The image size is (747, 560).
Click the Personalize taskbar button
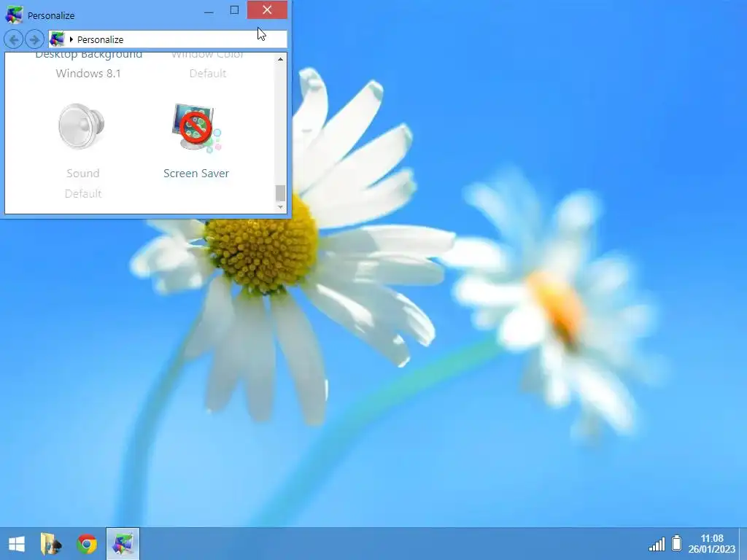click(x=123, y=544)
